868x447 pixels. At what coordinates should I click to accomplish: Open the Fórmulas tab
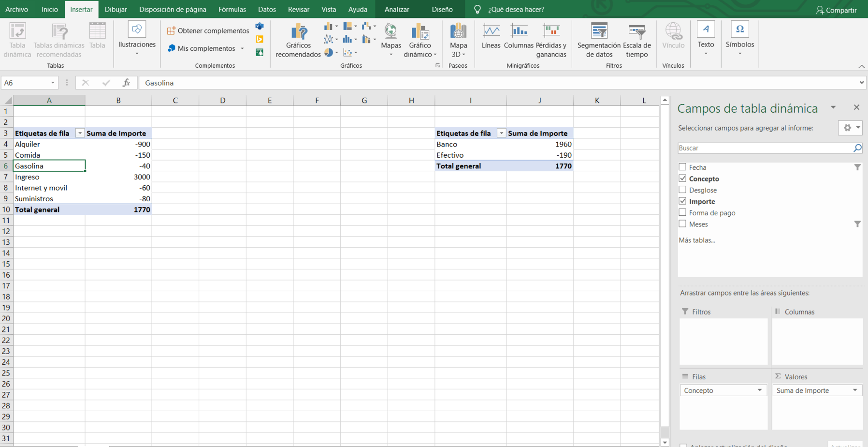coord(232,9)
